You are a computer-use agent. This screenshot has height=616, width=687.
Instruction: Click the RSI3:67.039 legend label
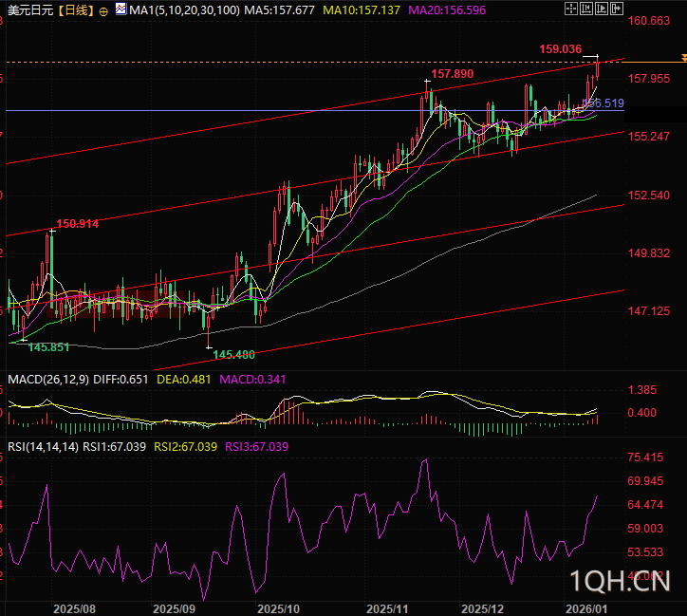click(255, 446)
